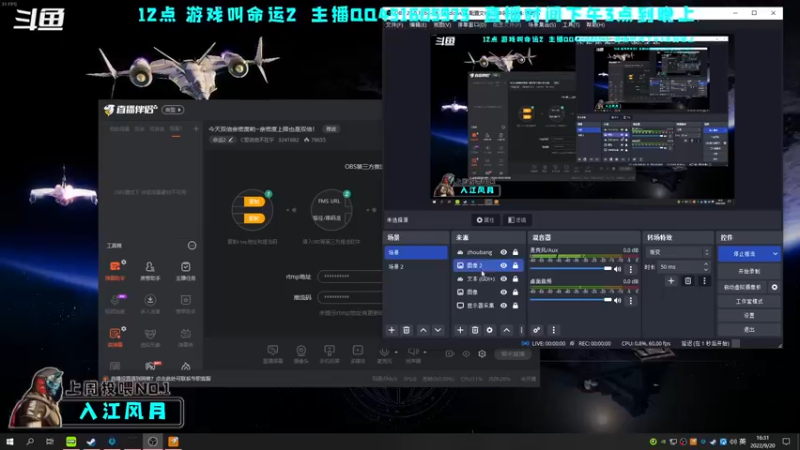800x450 pixels.
Task: Click rtmp地址 field in Douyu companion
Action: [x=350, y=276]
